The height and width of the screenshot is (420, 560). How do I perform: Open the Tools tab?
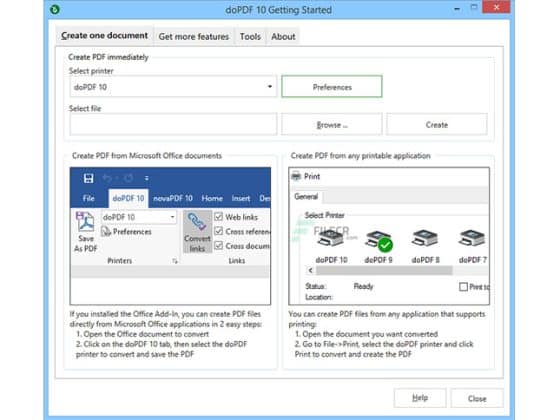(x=250, y=36)
